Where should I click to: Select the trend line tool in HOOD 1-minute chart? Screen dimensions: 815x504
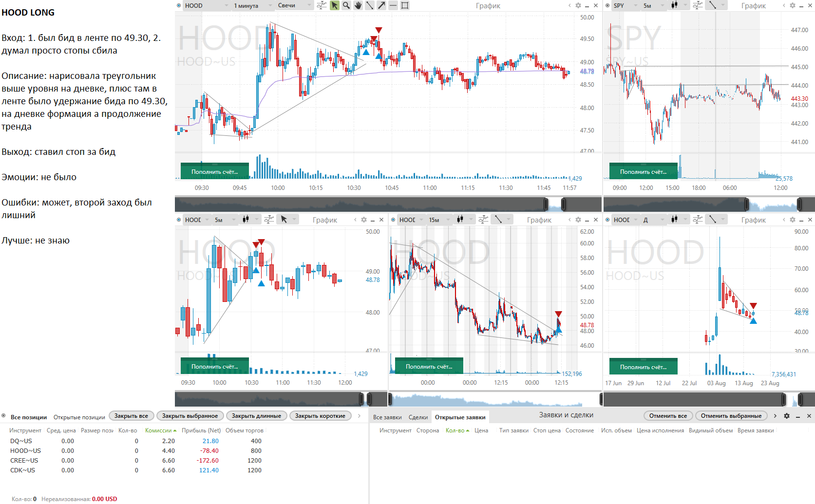coord(370,5)
